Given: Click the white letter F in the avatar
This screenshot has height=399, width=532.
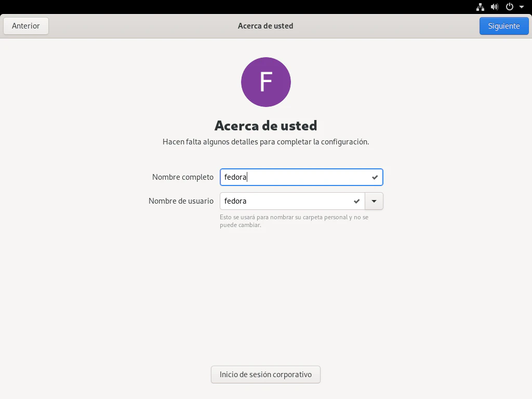Looking at the screenshot, I should (266, 82).
